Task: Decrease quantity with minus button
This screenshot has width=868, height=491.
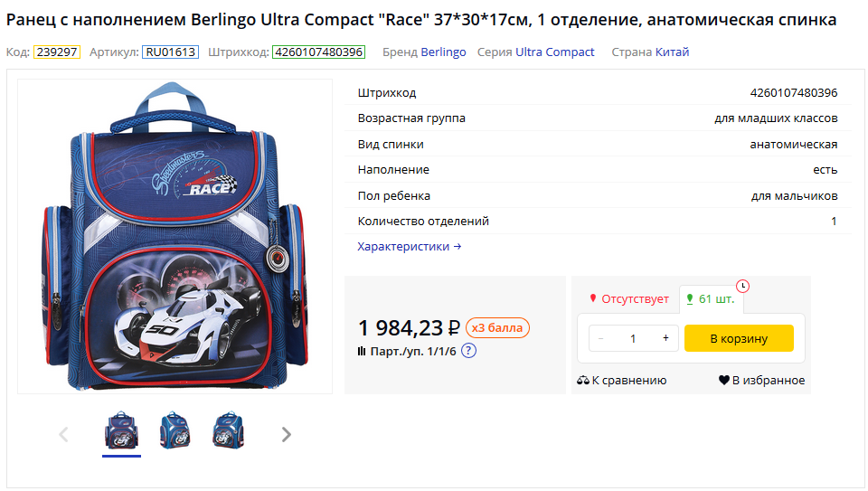Action: [601, 338]
